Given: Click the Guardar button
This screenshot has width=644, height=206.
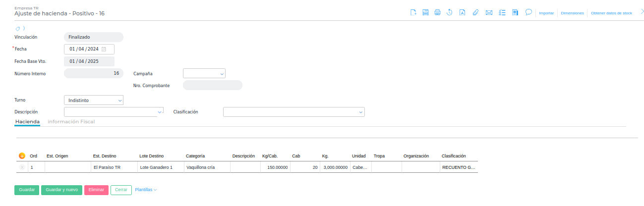Looking at the screenshot, I should (27, 190).
